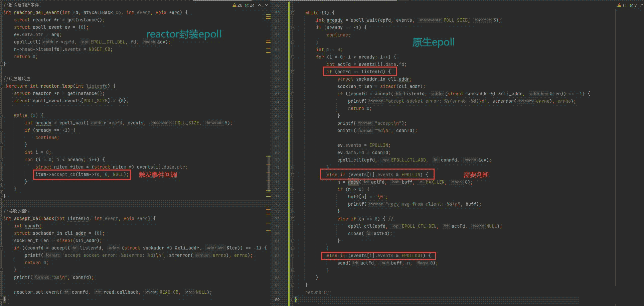644x306 pixels.
Task: Click 'ev.data.ptr = arg;' line
Action: (x=38, y=34)
